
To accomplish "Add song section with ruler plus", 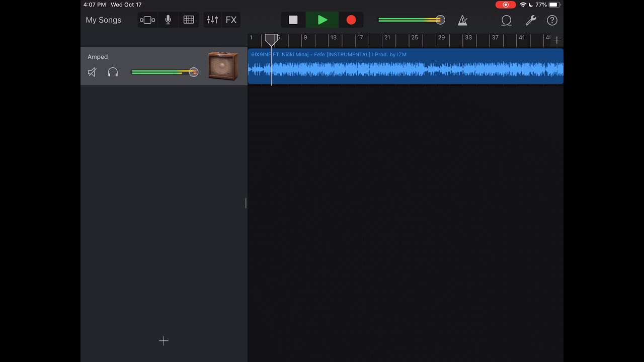I will point(556,40).
